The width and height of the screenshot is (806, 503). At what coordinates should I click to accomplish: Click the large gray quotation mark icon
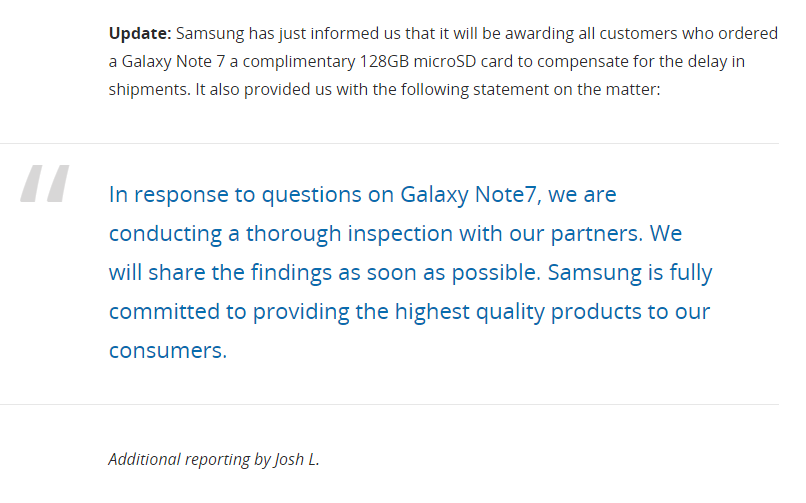[x=45, y=186]
